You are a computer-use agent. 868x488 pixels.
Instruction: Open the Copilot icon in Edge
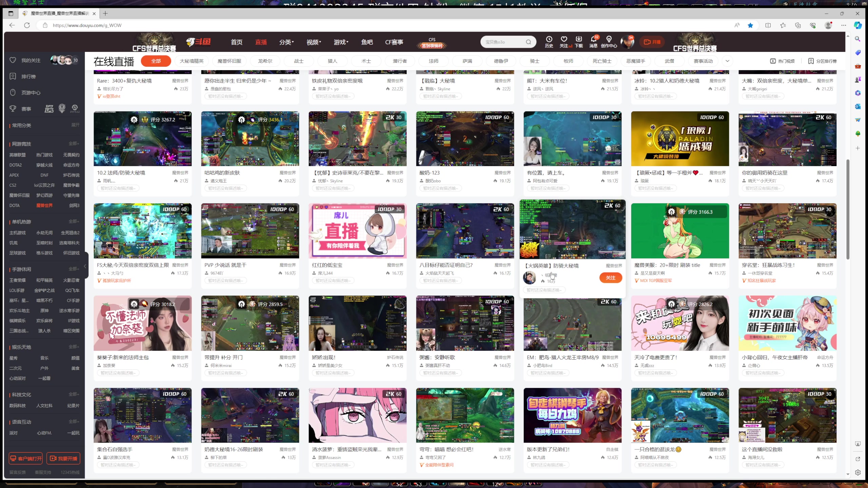(x=857, y=25)
